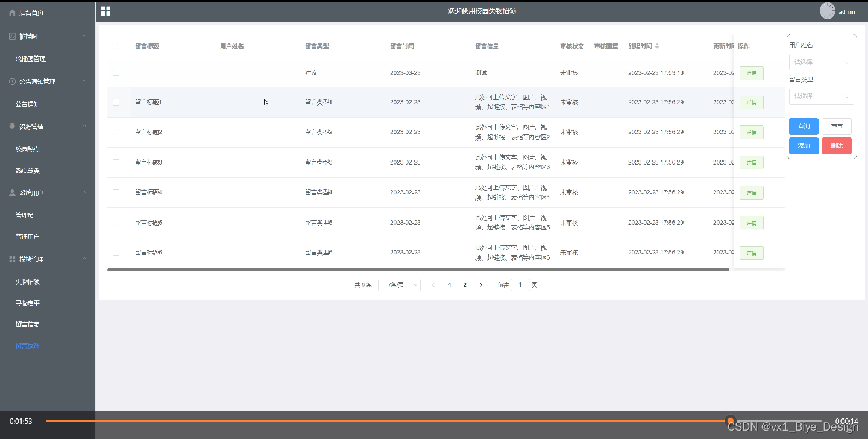
Task: Open the 留言类型 filter dropdown
Action: (x=822, y=96)
